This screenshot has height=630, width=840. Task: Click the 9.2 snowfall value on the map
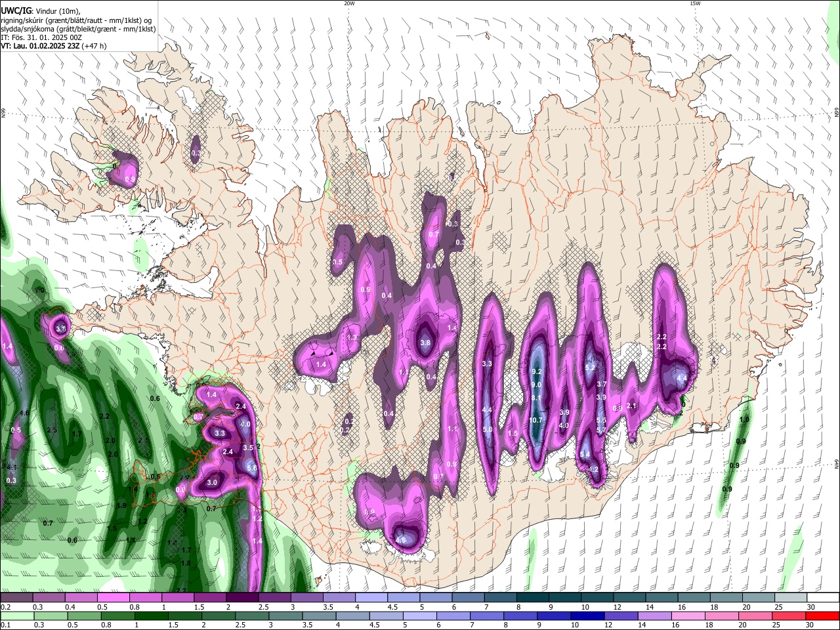536,371
